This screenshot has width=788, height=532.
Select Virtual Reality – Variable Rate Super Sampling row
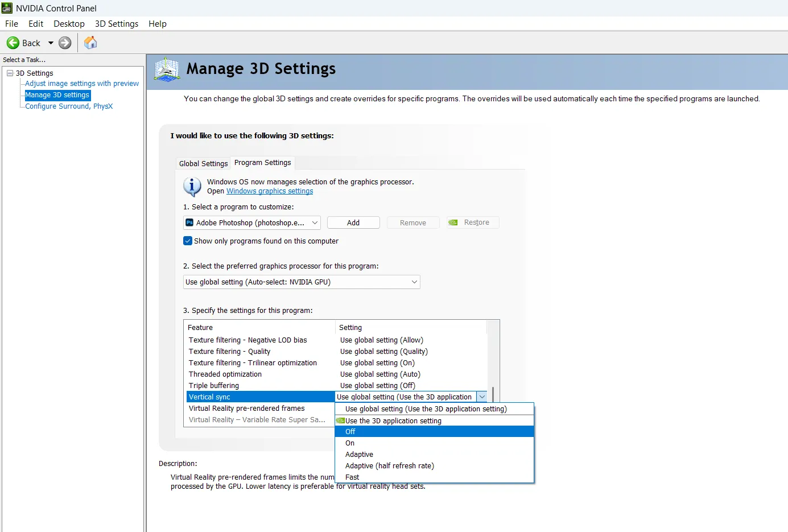click(261, 419)
